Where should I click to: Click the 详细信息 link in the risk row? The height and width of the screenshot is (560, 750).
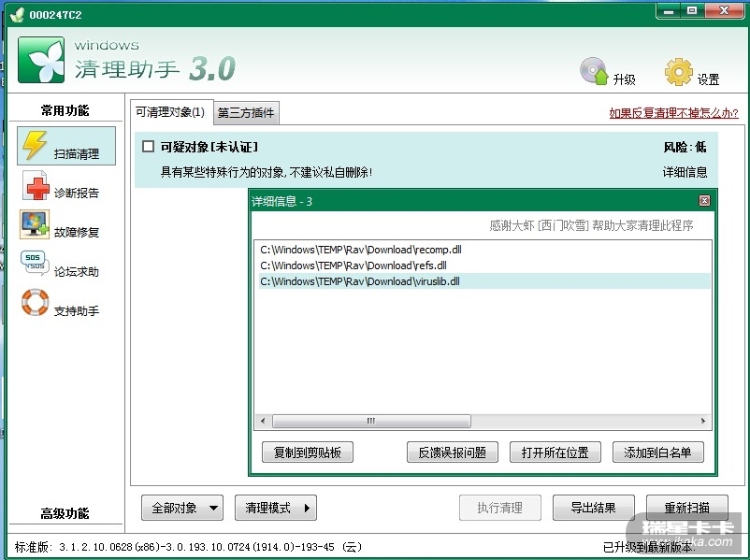coord(685,172)
